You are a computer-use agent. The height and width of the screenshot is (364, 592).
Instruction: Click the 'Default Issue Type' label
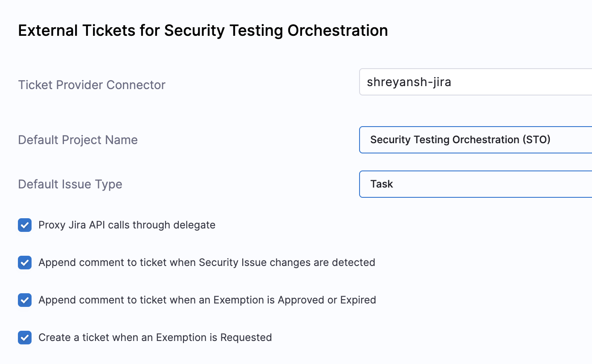point(70,184)
